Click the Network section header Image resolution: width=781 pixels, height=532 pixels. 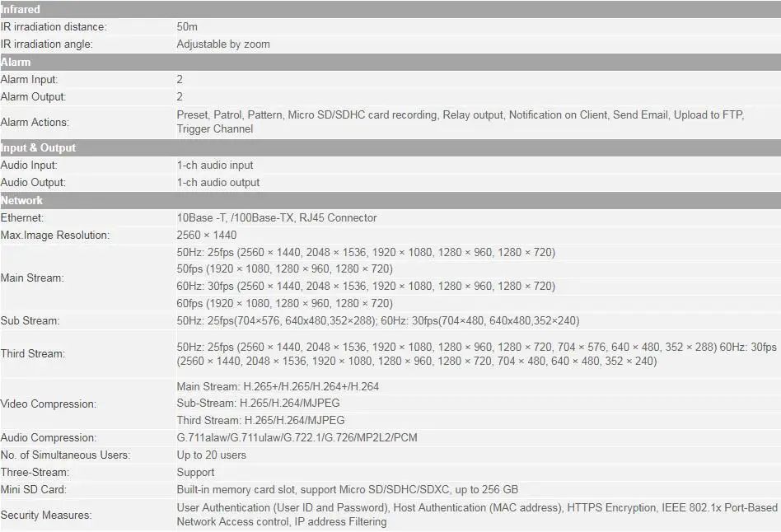[x=390, y=200]
